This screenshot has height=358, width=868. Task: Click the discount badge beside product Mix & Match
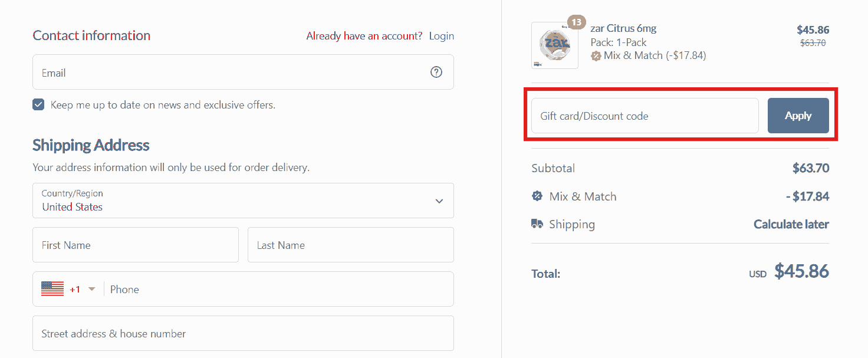596,56
